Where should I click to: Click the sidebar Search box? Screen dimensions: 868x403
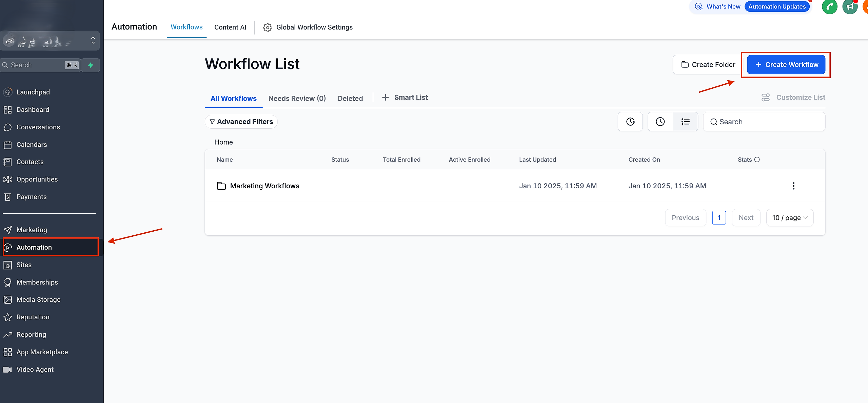tap(41, 65)
